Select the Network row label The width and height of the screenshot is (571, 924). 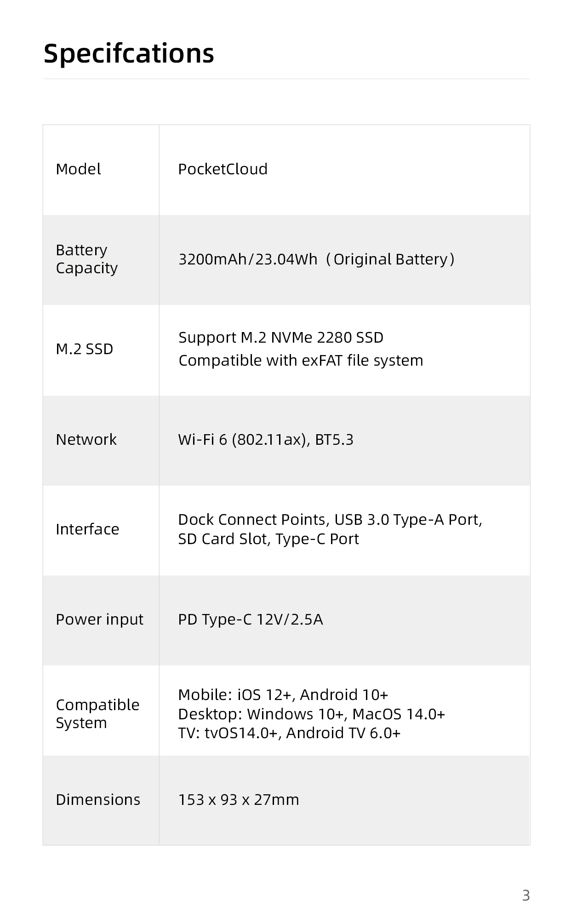(86, 440)
